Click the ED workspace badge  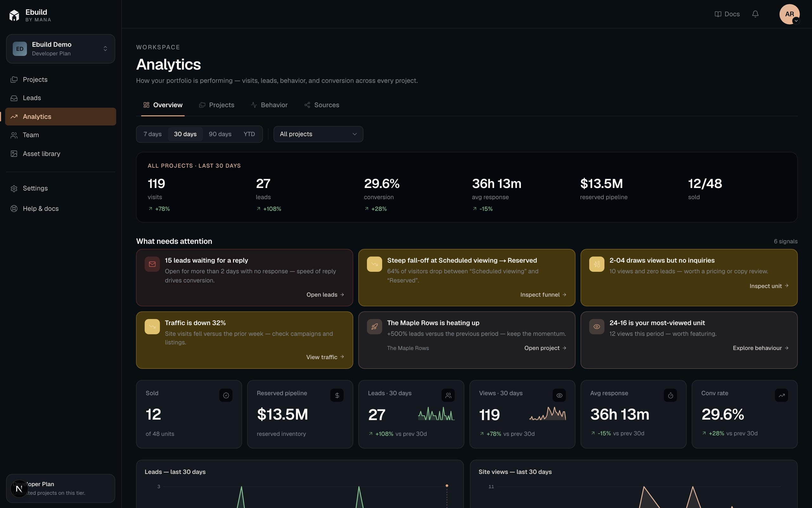coord(20,49)
